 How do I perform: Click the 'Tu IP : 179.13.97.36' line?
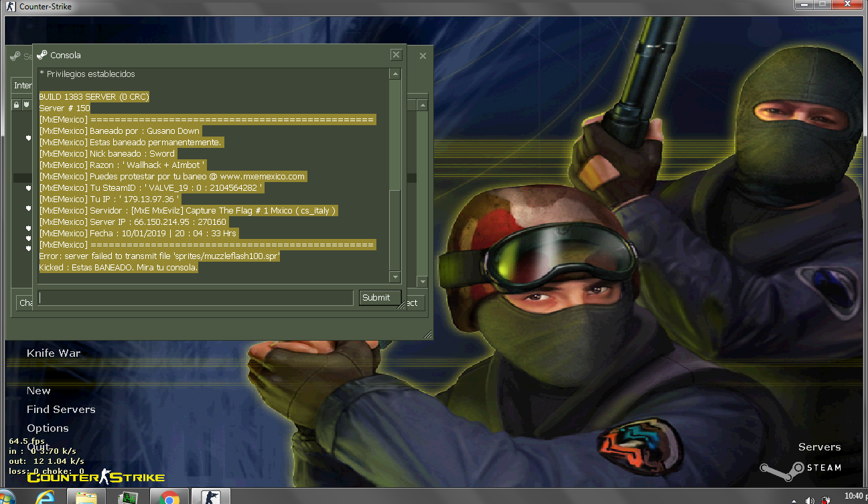tap(109, 199)
